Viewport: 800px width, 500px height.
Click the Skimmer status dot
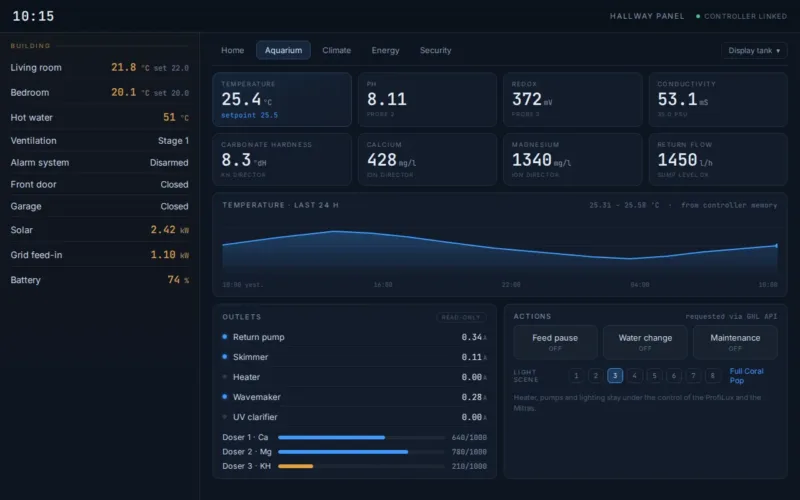coord(224,357)
